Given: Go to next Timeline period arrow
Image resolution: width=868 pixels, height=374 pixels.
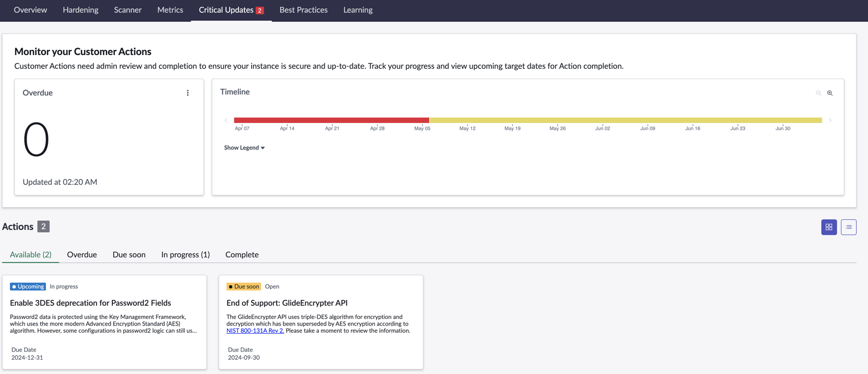Looking at the screenshot, I should [830, 120].
